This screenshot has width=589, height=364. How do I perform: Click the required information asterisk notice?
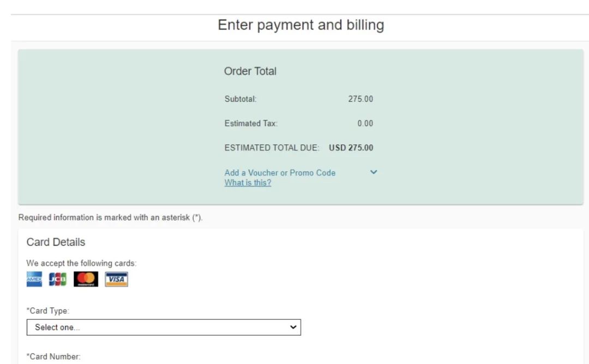coord(110,217)
